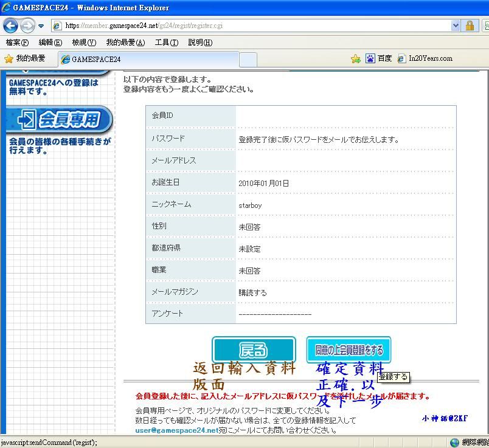
Task: Select the GAMESPACE24 browser tab
Action: [149, 60]
